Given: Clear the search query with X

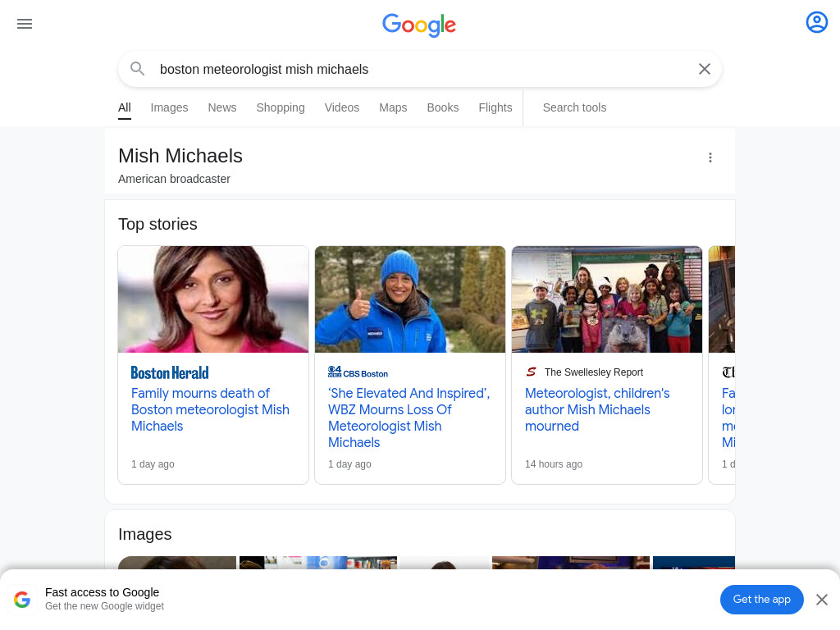Looking at the screenshot, I should point(705,69).
